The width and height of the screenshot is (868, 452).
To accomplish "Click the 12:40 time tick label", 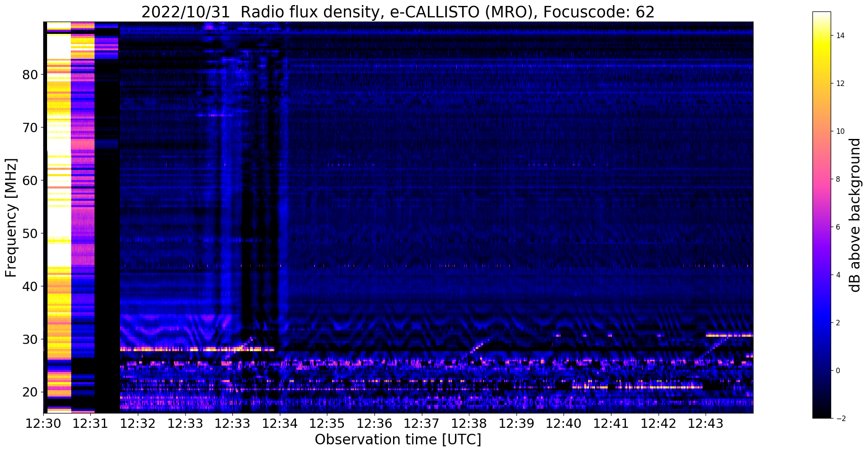I will click(x=564, y=424).
